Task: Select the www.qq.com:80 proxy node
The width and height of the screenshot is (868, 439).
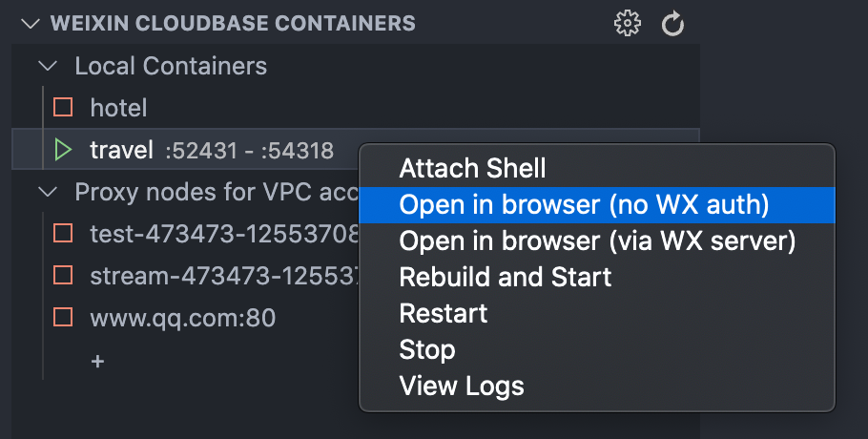Action: (x=182, y=318)
